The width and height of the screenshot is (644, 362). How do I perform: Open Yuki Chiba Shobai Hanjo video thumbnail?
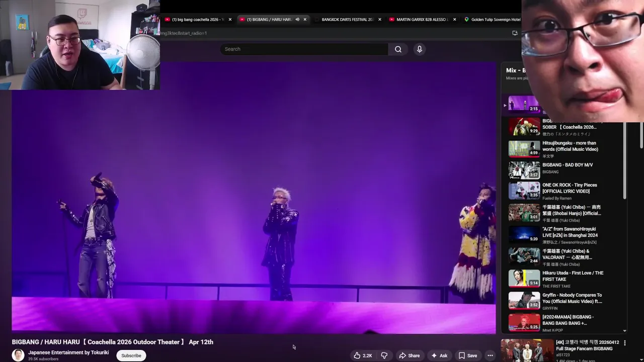[524, 213]
